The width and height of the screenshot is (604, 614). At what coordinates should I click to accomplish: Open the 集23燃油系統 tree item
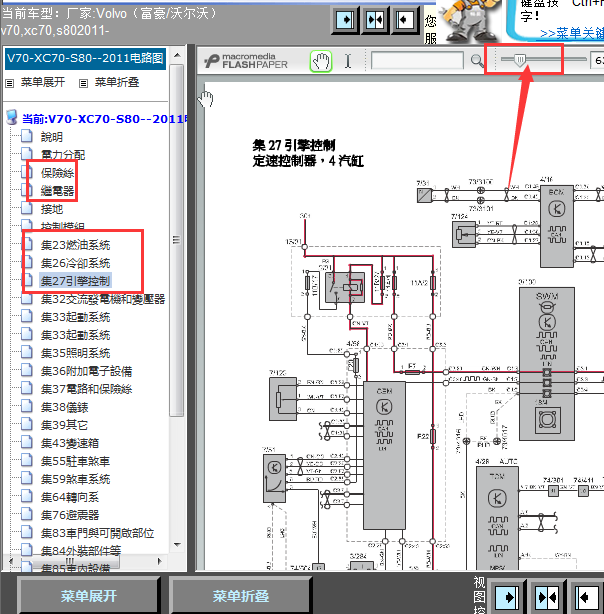point(76,245)
